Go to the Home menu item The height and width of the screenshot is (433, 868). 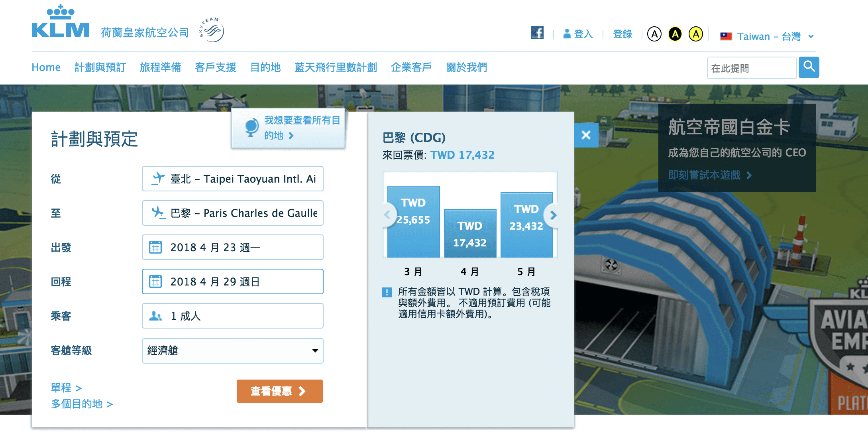click(46, 67)
